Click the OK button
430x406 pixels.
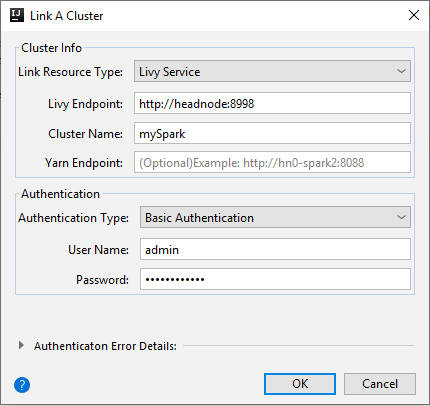point(300,384)
